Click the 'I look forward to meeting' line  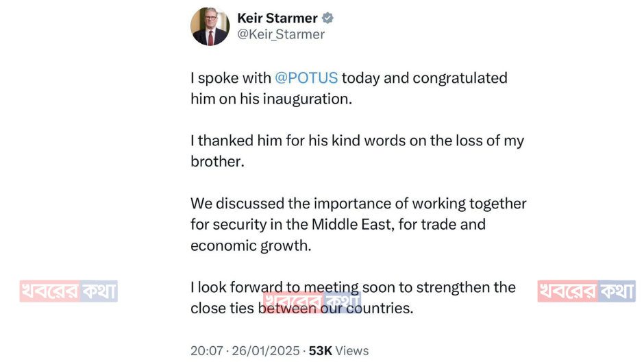click(x=274, y=287)
